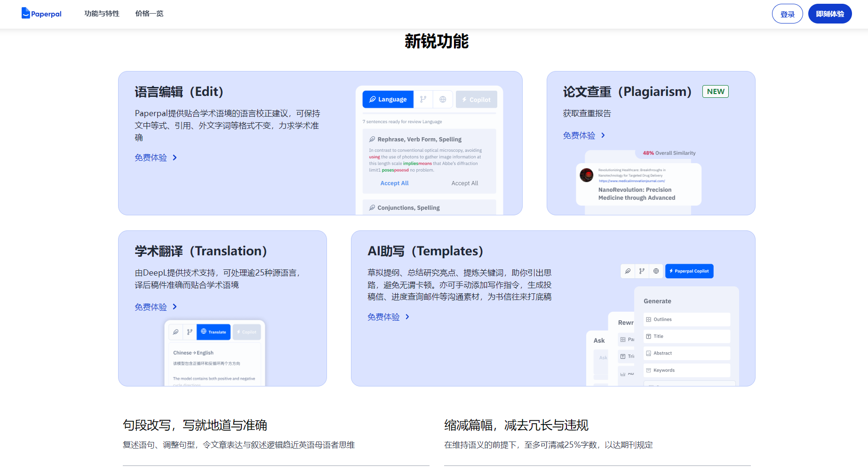Click the branch icon in Translation preview
Screen dimensions: 868x473
point(190,332)
